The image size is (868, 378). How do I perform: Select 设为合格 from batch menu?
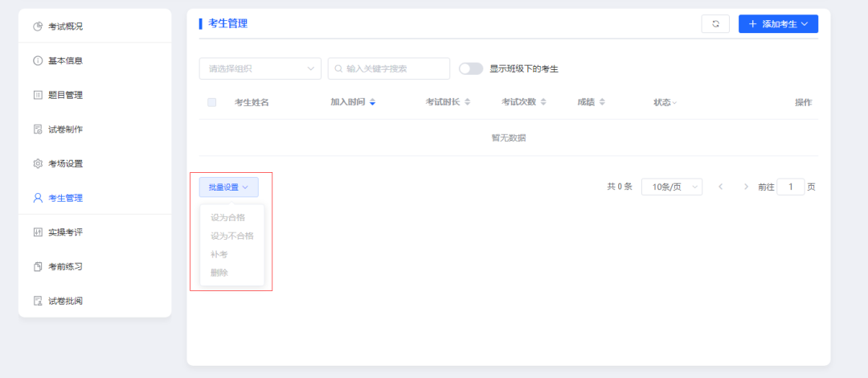pyautogui.click(x=227, y=217)
